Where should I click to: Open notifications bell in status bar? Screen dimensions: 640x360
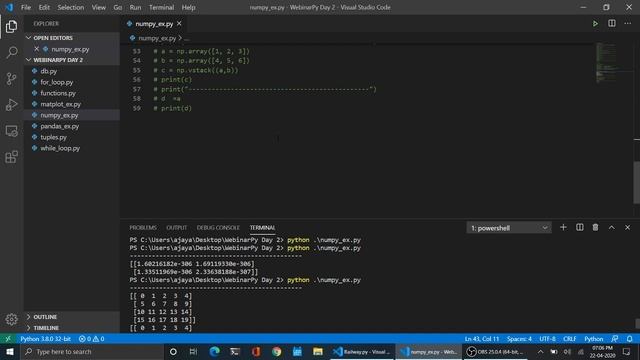[629, 339]
